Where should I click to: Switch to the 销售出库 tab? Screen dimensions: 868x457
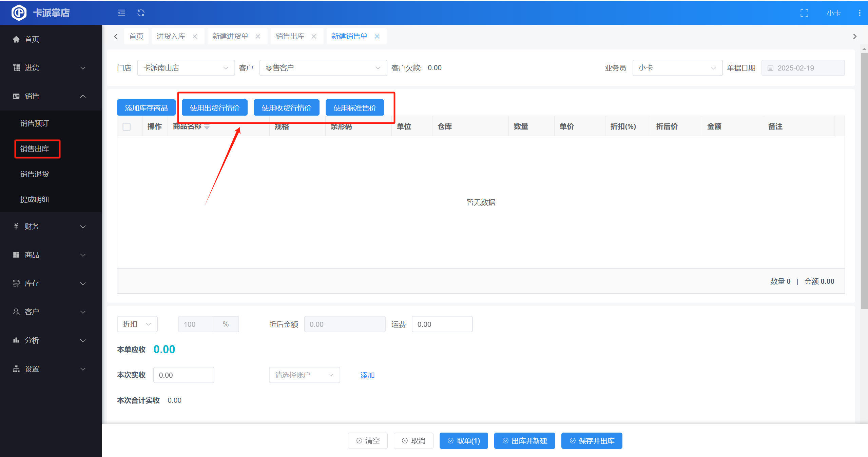(x=290, y=36)
